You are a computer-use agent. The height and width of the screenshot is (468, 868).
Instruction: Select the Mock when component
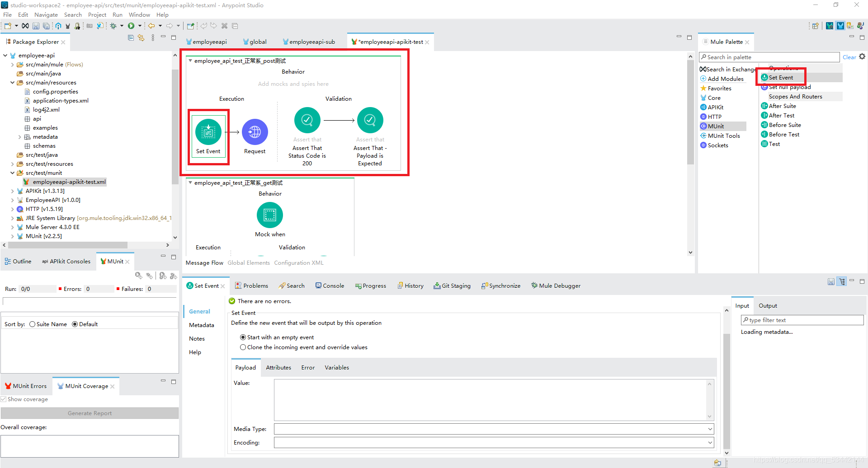(270, 220)
